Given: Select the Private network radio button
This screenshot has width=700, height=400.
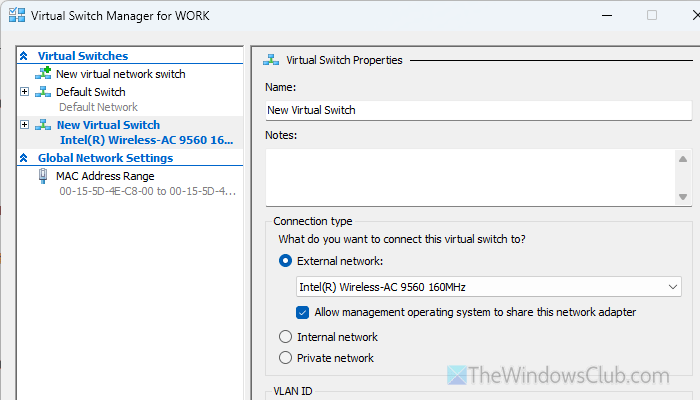Looking at the screenshot, I should pos(285,358).
